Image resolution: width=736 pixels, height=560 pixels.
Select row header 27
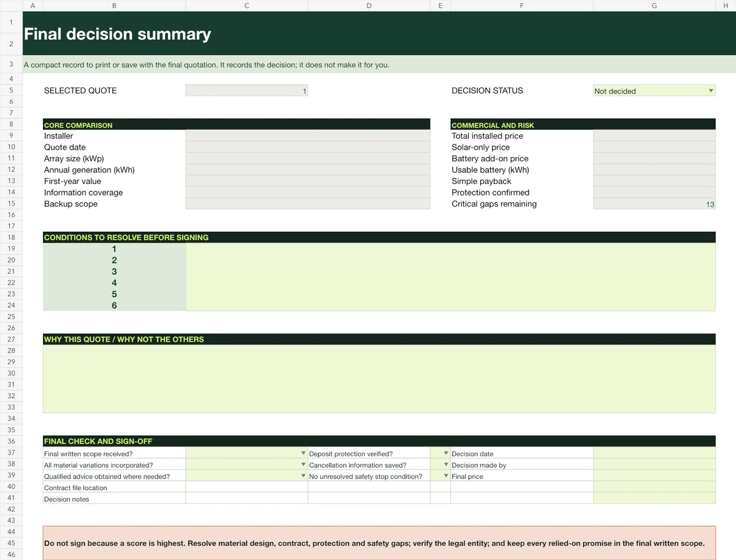pos(11,339)
